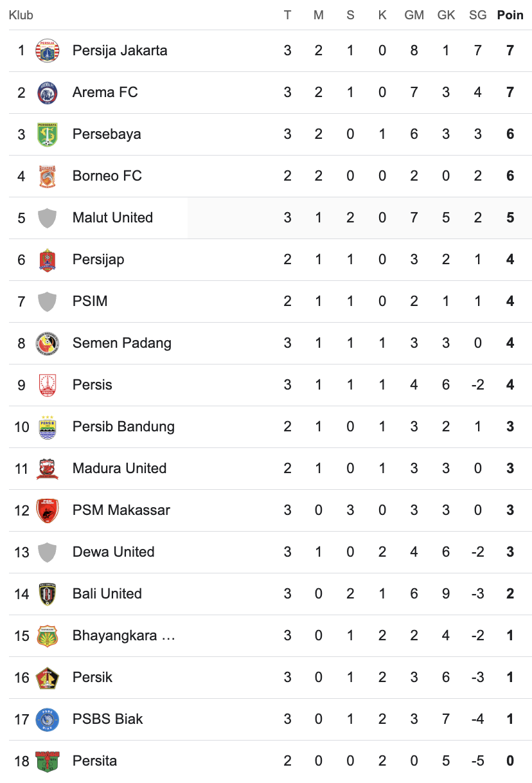
Task: Click the Poin column header
Action: point(510,15)
